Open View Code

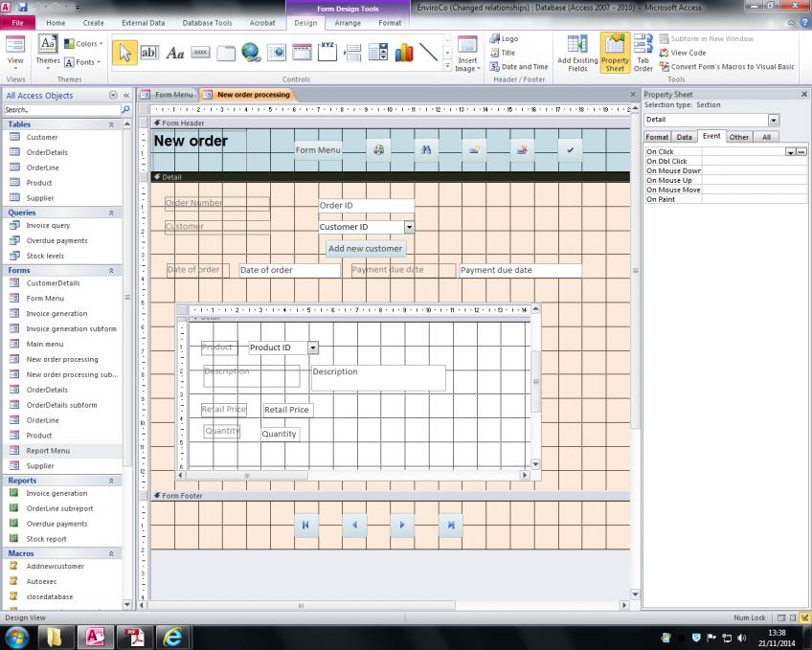tap(683, 53)
